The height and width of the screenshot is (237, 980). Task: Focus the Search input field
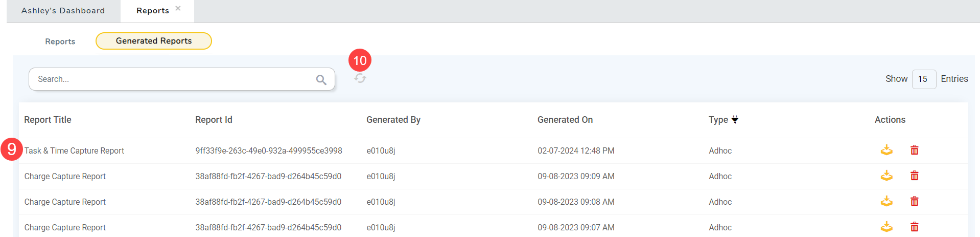pos(174,79)
